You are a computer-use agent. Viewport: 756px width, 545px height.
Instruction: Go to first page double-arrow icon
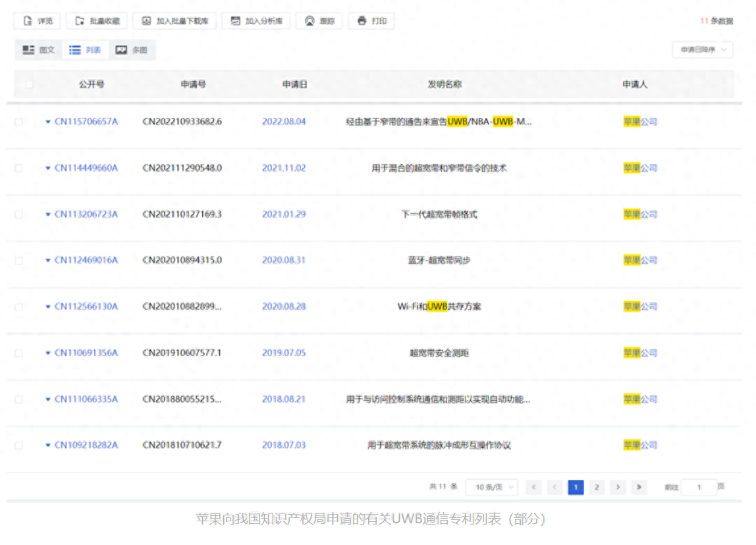(533, 487)
